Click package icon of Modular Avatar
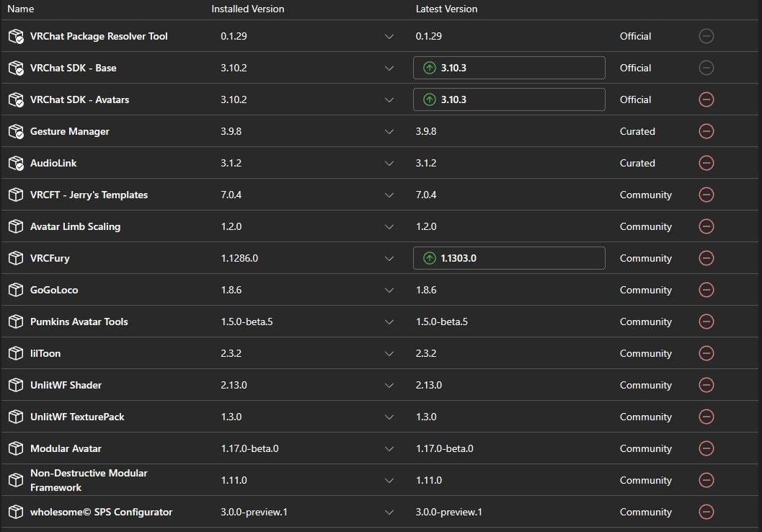762x532 pixels. click(16, 448)
